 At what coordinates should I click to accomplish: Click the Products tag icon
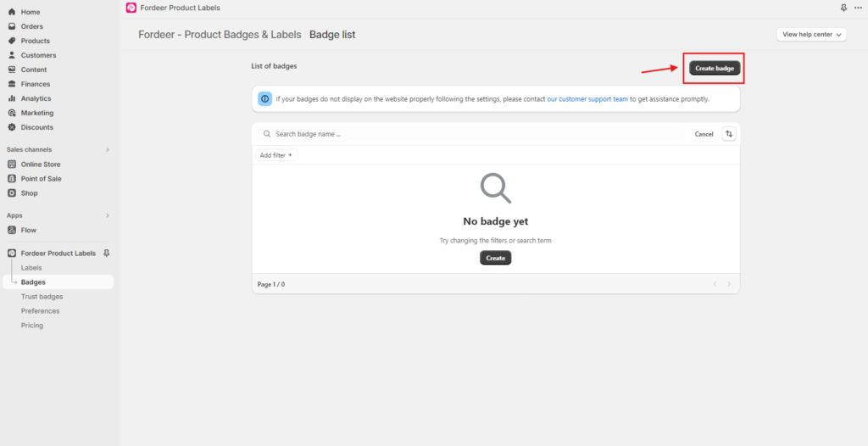tap(12, 41)
